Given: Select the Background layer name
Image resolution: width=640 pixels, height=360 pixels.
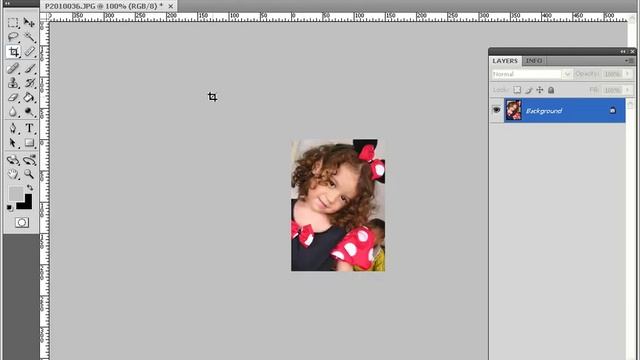Looking at the screenshot, I should (544, 111).
